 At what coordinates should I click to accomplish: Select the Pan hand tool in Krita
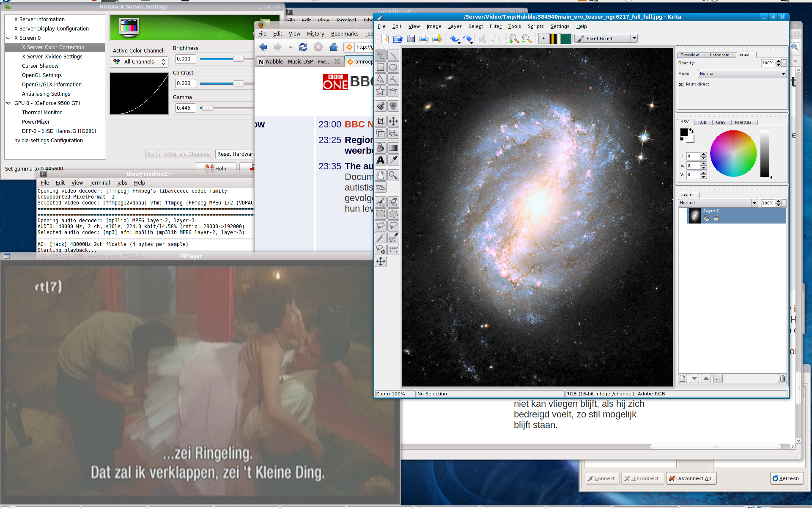coord(381,175)
